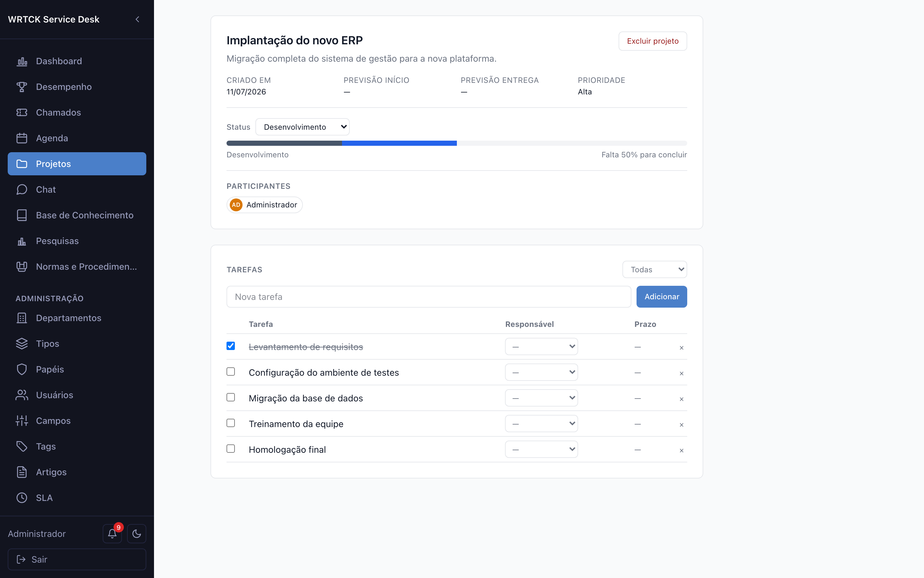Click the Dashboard bar chart icon
Viewport: 924px width, 578px height.
point(22,61)
